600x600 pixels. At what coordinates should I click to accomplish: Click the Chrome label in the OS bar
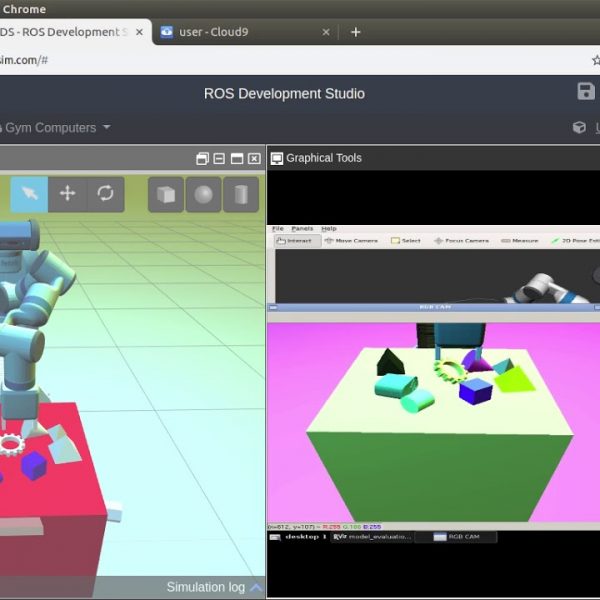pos(24,9)
